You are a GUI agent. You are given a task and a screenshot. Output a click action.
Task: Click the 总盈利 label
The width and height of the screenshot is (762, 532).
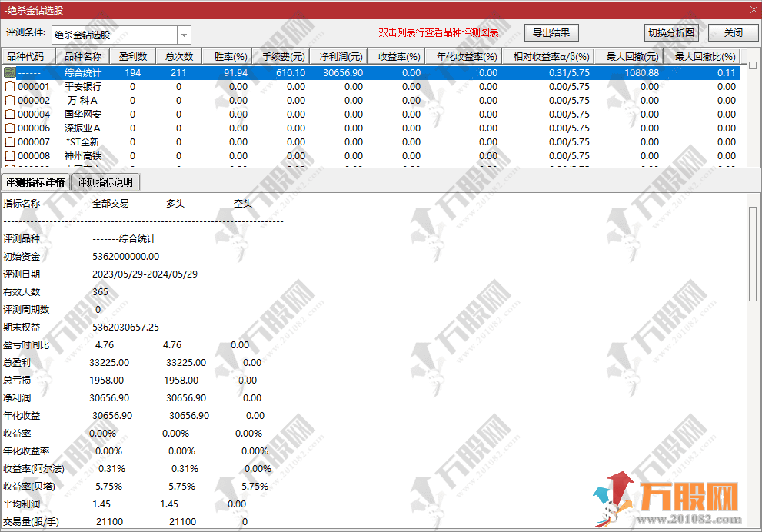[x=16, y=363]
